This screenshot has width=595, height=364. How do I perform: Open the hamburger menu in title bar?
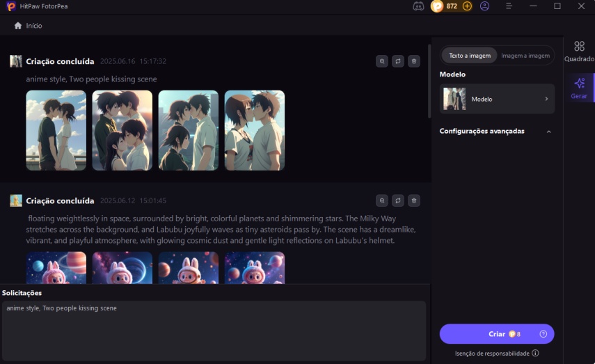click(x=509, y=6)
